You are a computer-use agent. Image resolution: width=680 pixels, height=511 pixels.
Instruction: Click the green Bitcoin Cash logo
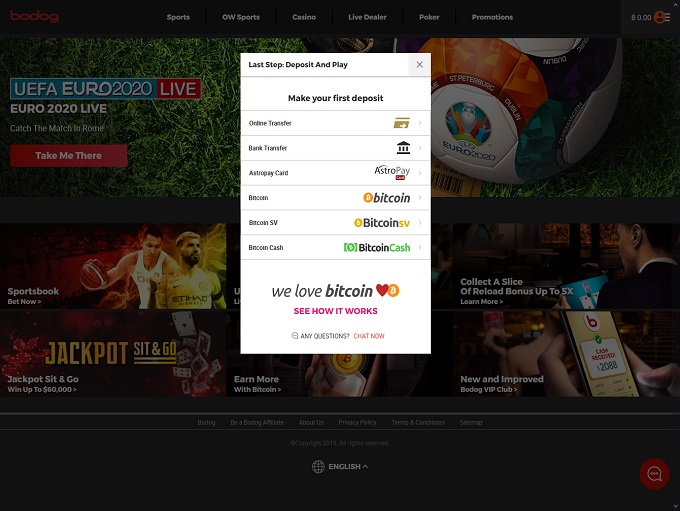pyautogui.click(x=377, y=247)
